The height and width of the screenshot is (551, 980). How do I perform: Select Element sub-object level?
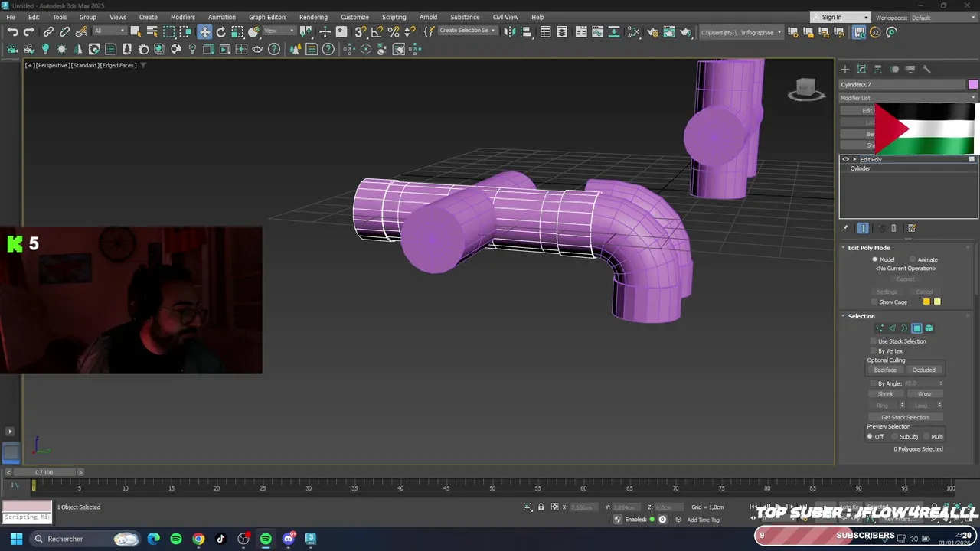929,328
